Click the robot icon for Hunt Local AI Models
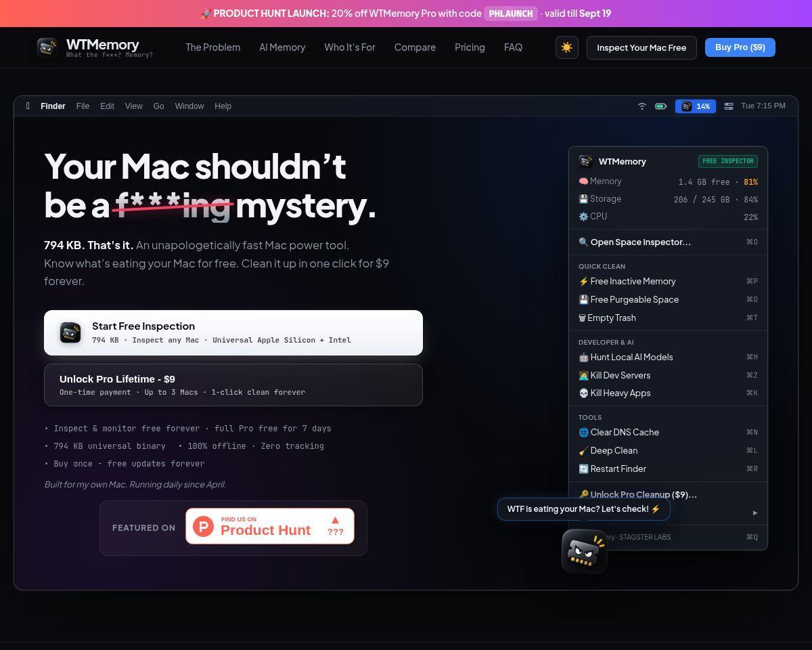The image size is (812, 650). pos(583,357)
